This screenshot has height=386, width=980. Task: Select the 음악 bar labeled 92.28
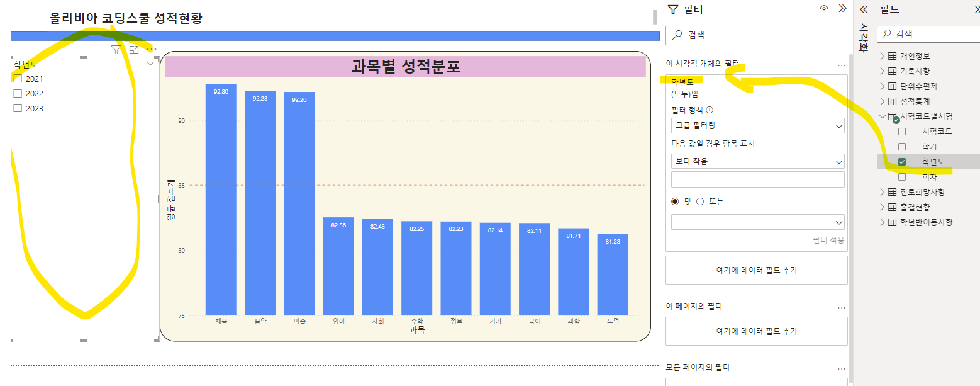coord(260,203)
